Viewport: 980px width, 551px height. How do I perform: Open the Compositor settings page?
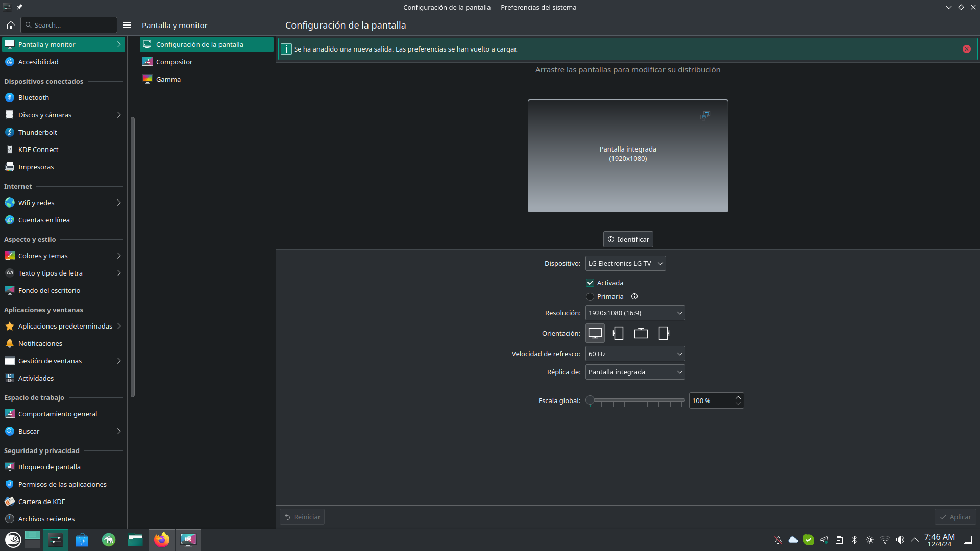pos(175,62)
